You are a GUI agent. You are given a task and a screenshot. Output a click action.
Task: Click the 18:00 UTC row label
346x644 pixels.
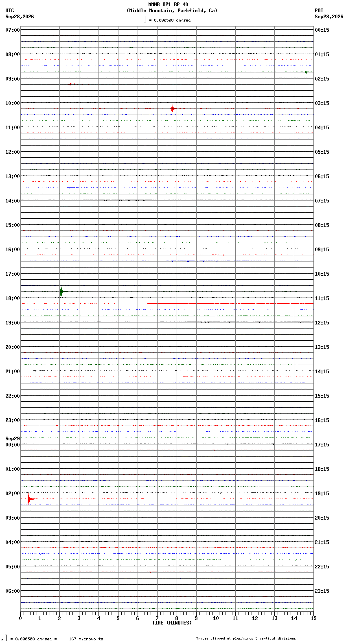pyautogui.click(x=12, y=298)
